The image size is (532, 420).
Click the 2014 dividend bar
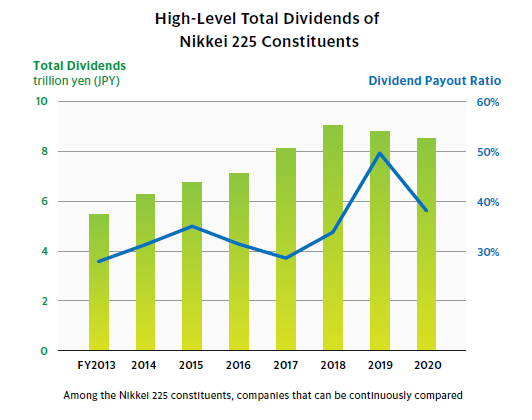[x=145, y=272]
